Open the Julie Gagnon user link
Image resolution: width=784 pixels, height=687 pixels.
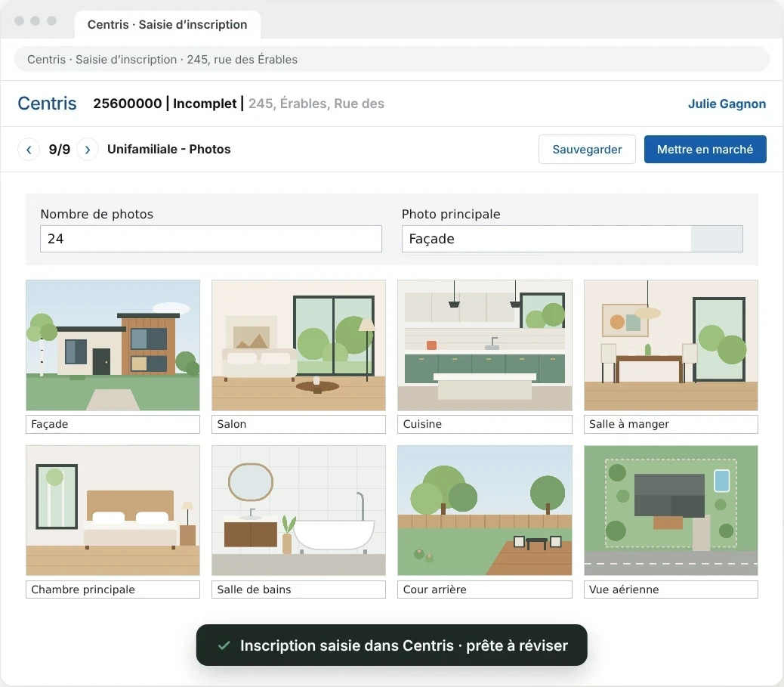[727, 104]
